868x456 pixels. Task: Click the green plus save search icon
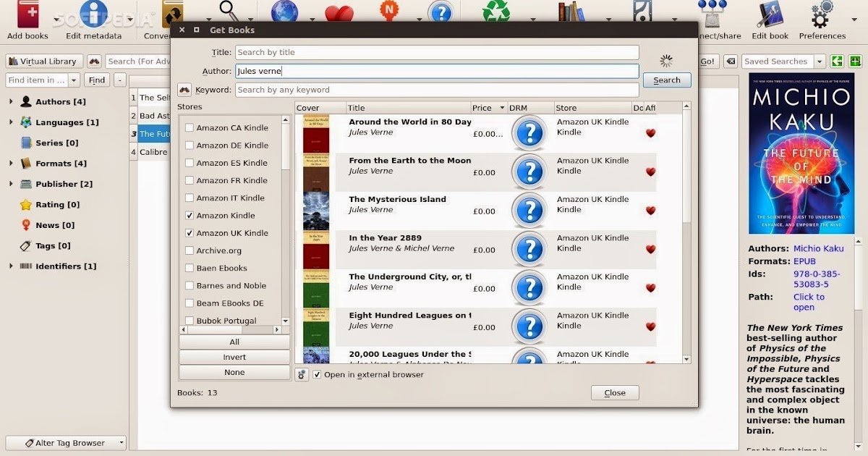[x=854, y=62]
